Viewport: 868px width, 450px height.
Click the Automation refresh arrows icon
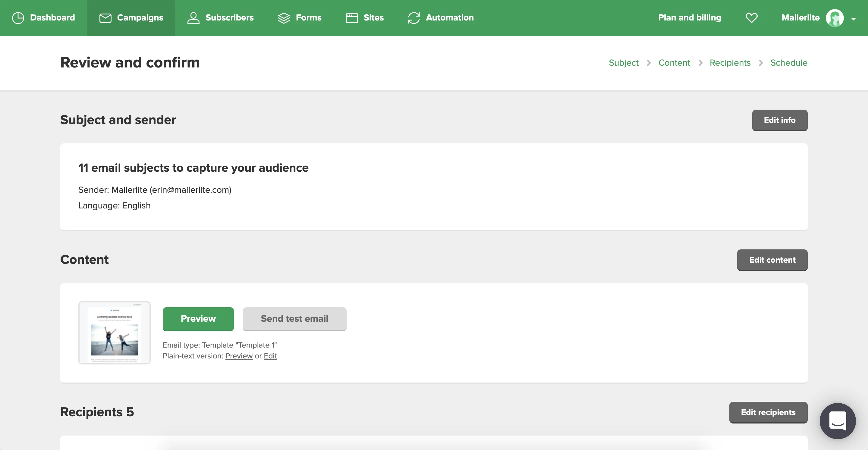tap(414, 18)
